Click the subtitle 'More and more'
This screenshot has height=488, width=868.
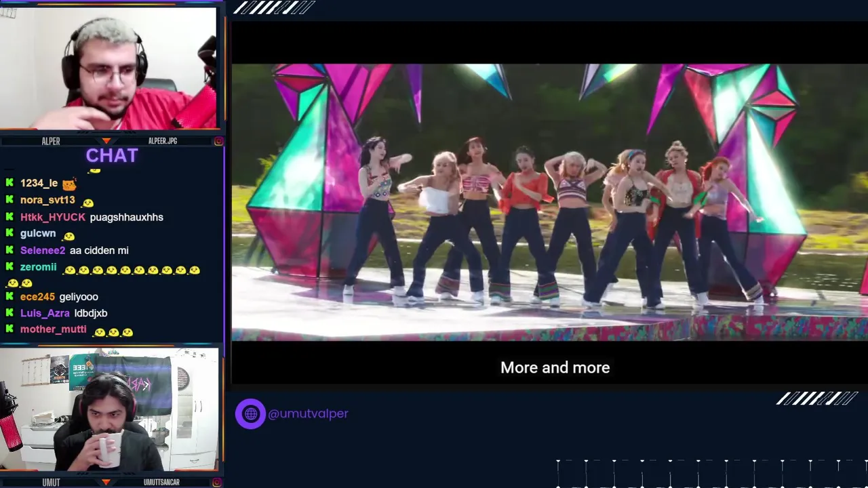click(x=555, y=367)
